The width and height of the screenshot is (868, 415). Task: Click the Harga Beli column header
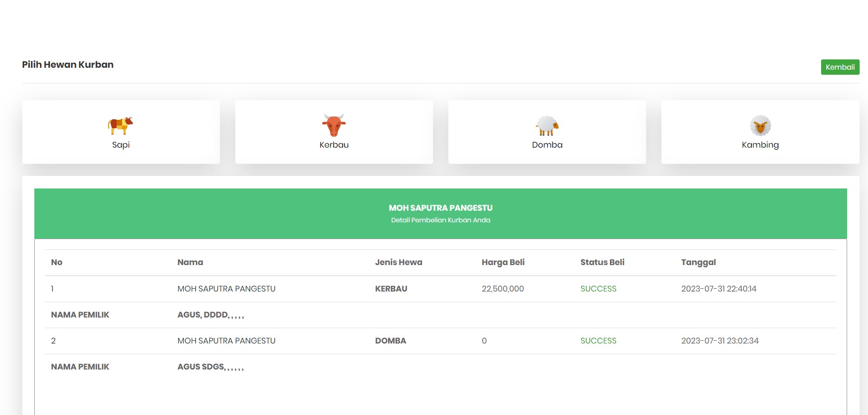click(503, 262)
